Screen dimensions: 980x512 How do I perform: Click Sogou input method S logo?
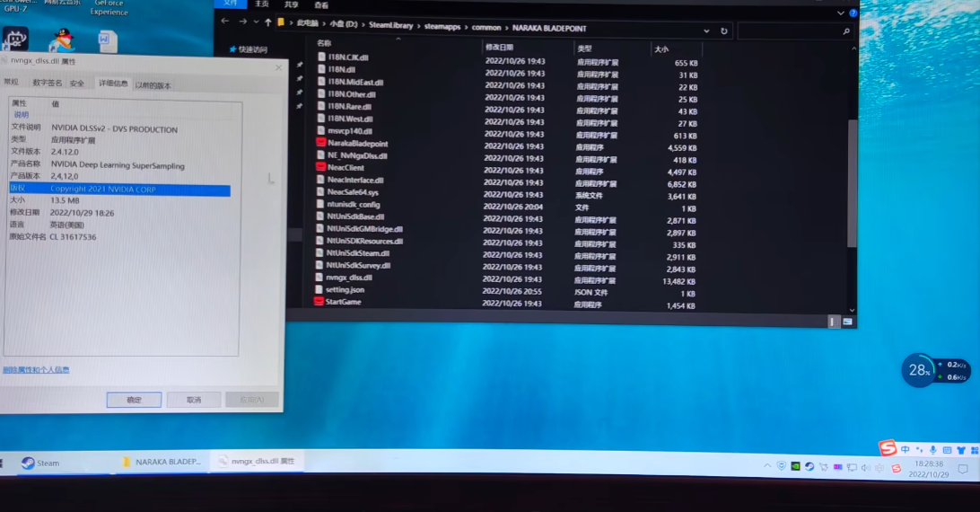click(x=887, y=447)
